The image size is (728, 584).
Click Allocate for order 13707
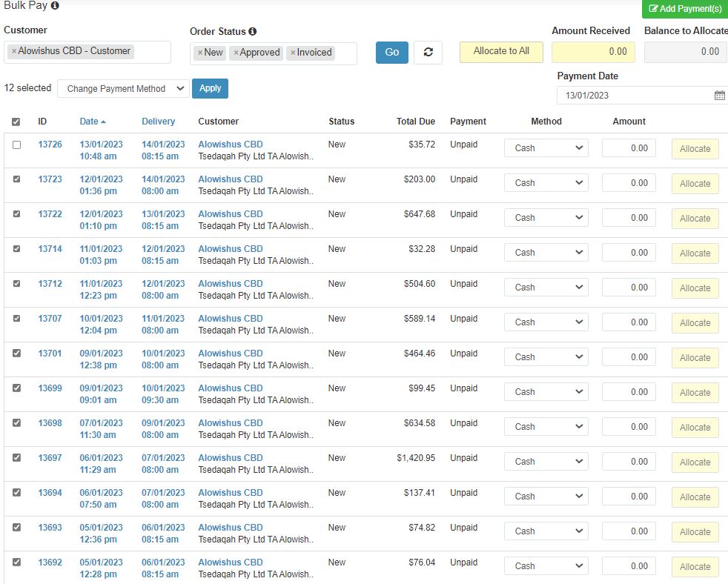point(695,323)
